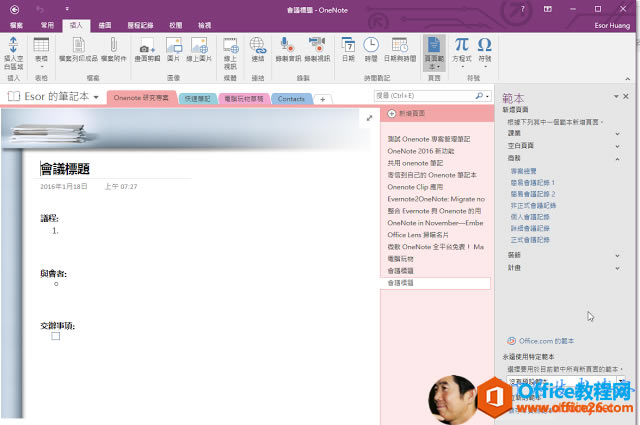640x425 pixels.
Task: Select the Contacts section tab
Action: pyautogui.click(x=291, y=99)
